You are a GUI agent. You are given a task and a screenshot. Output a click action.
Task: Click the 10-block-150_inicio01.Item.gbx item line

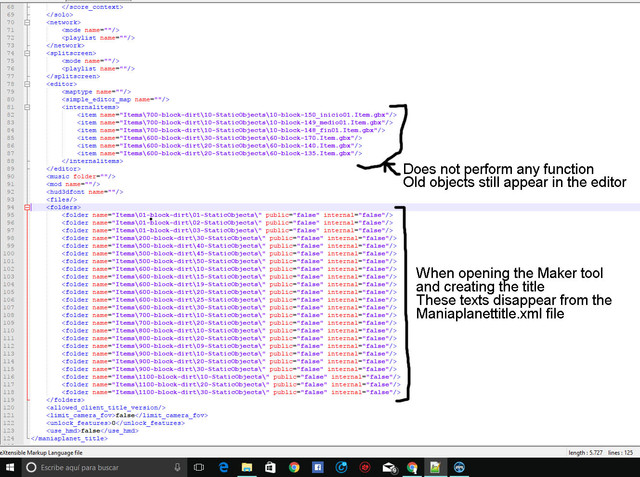point(237,115)
